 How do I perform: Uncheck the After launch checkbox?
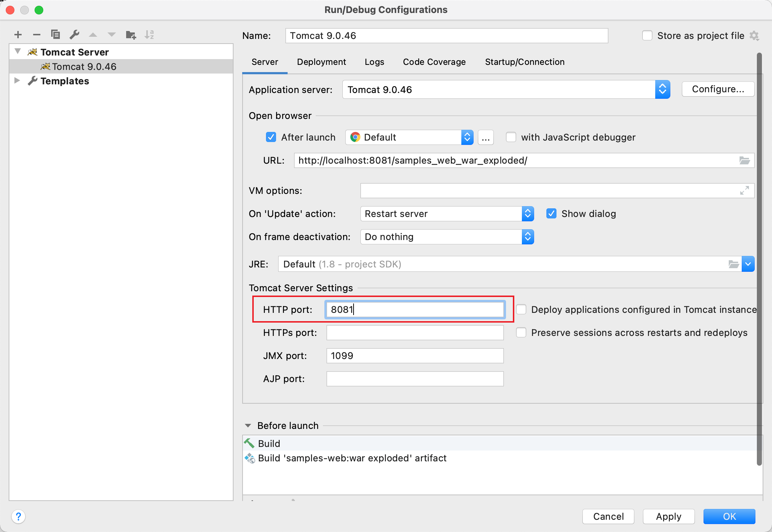(271, 137)
